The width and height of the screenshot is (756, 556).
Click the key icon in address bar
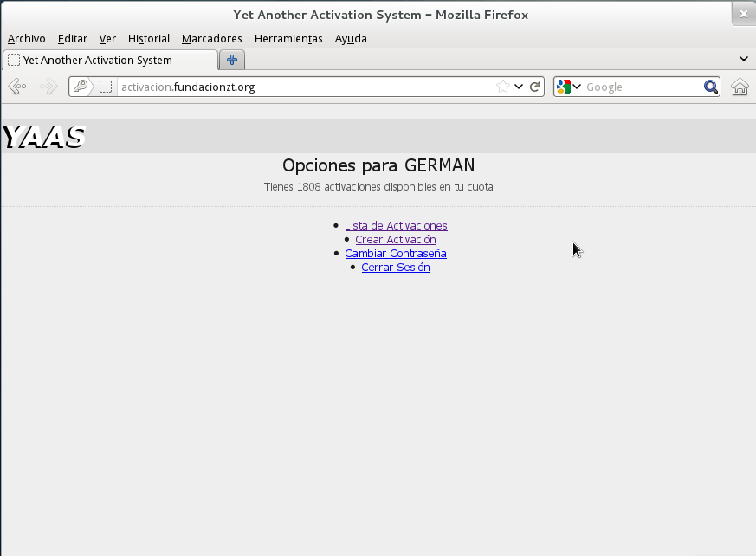(81, 87)
